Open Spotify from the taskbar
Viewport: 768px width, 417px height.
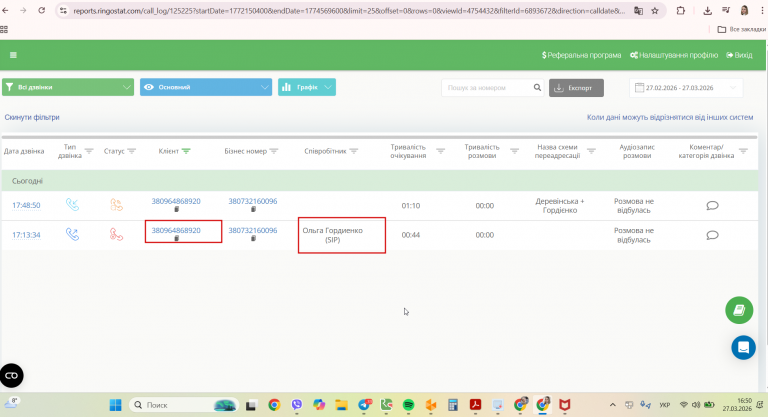(408, 405)
